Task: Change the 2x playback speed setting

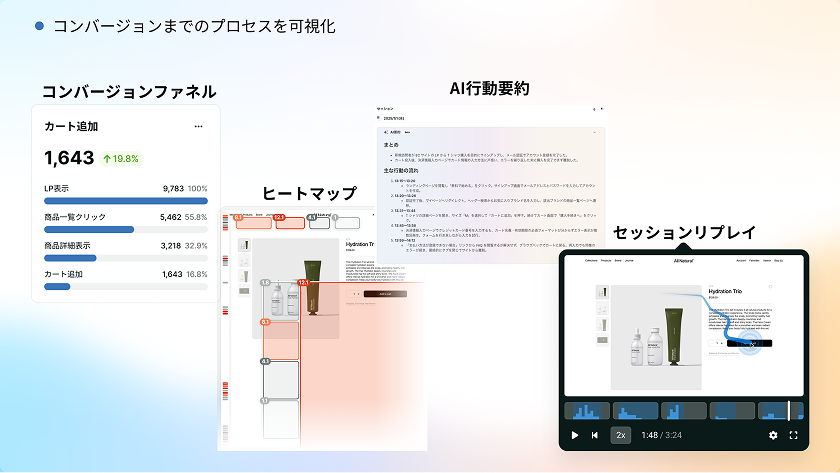Action: click(x=621, y=435)
